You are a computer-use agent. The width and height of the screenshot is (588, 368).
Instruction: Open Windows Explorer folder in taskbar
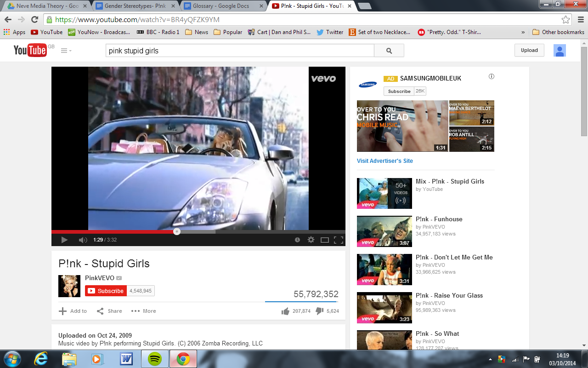pyautogui.click(x=69, y=358)
